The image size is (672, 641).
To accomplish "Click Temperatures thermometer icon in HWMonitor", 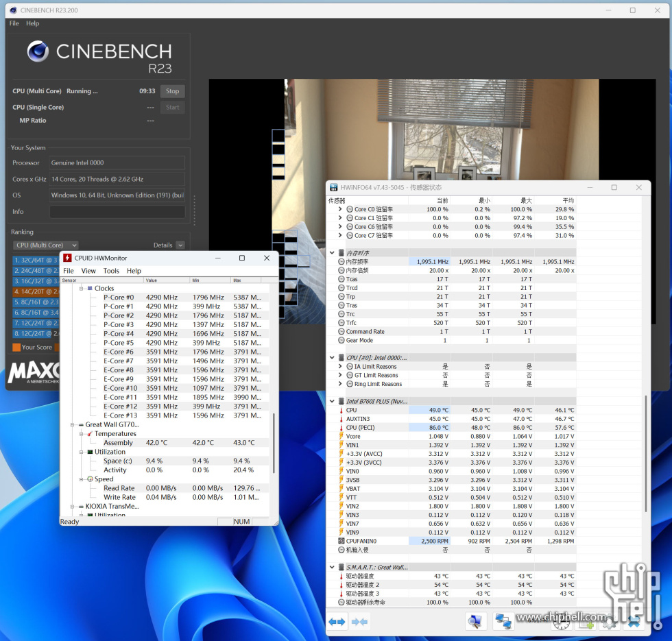I will tap(90, 433).
